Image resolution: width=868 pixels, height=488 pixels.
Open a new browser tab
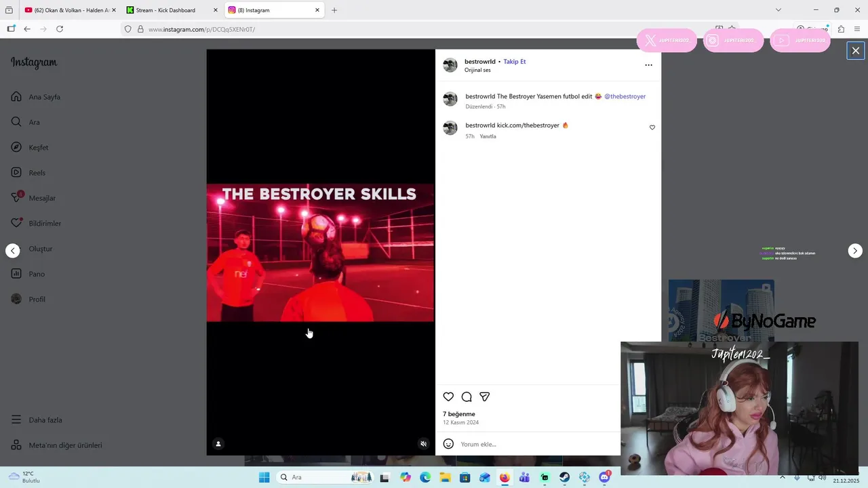click(334, 10)
